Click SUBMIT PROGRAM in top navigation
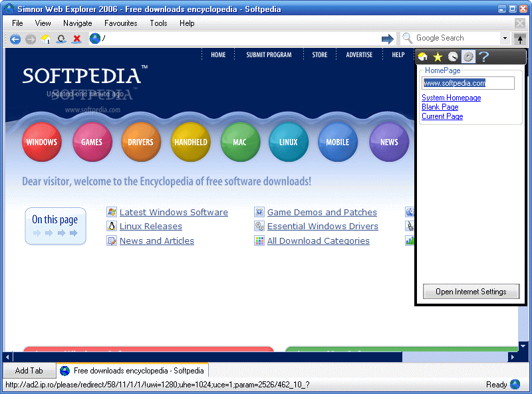Image resolution: width=532 pixels, height=394 pixels. [x=269, y=54]
